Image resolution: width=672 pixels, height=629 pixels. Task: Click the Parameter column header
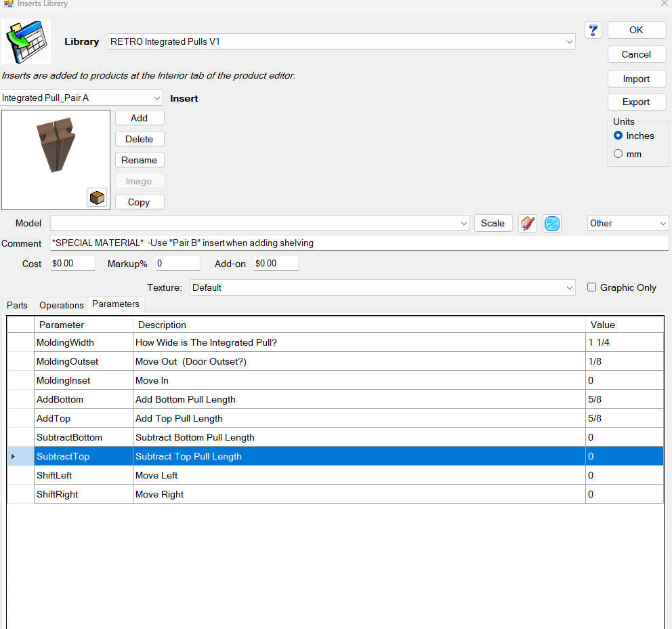83,325
